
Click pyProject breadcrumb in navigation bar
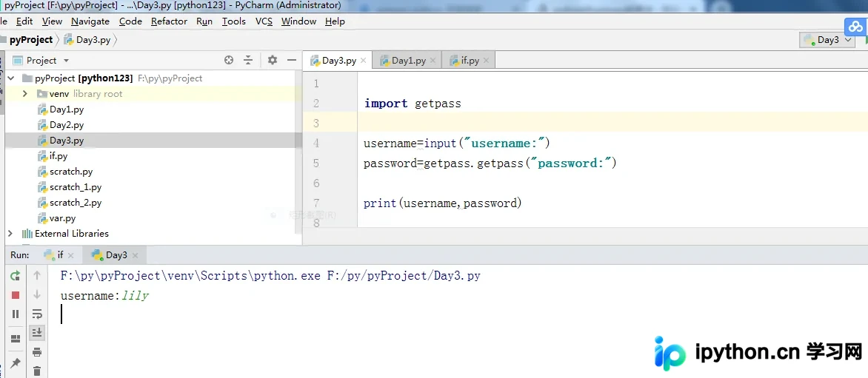(x=30, y=40)
